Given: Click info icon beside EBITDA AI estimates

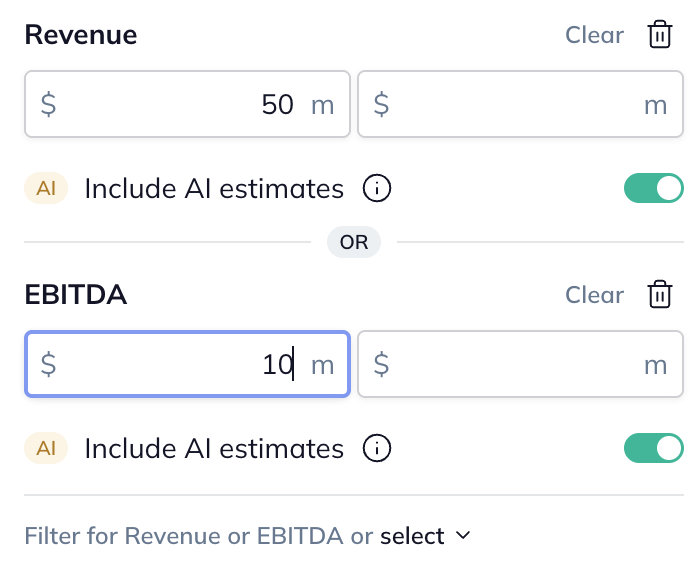Looking at the screenshot, I should 377,448.
